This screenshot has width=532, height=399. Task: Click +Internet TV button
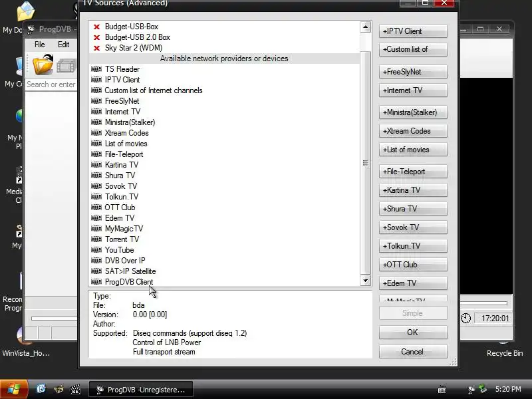click(x=413, y=90)
